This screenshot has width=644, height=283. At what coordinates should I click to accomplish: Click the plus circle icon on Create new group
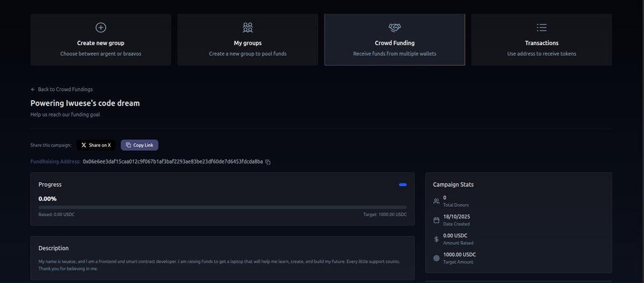[100, 27]
